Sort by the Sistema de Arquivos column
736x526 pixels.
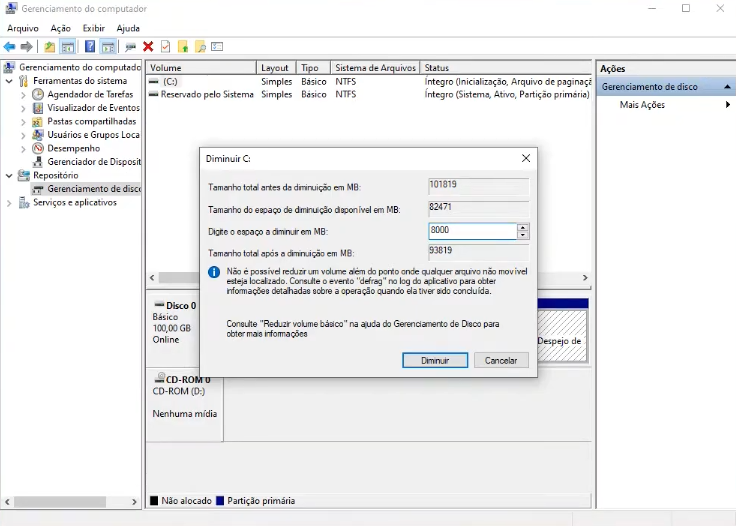click(375, 68)
